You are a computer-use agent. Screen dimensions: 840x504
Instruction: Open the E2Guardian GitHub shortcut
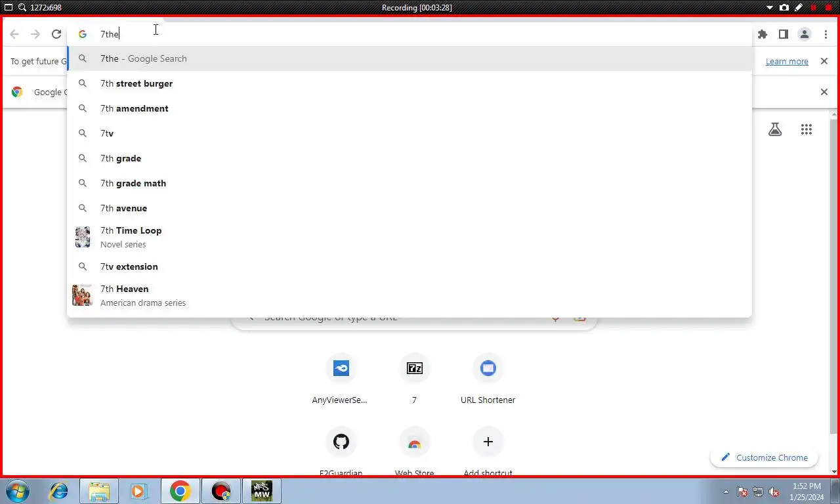pos(341,451)
